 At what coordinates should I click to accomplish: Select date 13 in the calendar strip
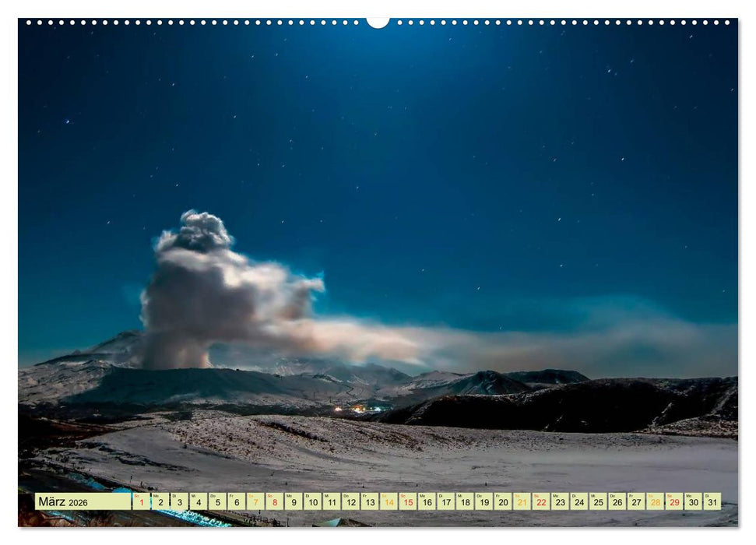pyautogui.click(x=370, y=501)
